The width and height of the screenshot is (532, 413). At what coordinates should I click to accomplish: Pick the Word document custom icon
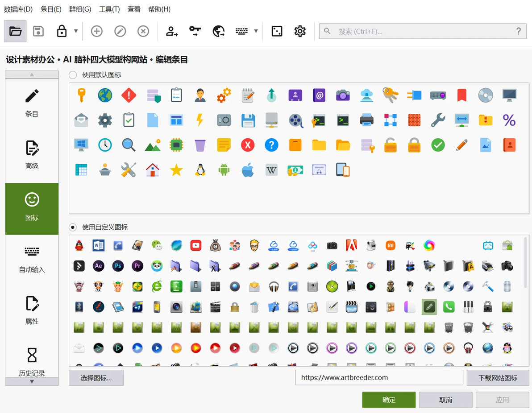pyautogui.click(x=98, y=245)
